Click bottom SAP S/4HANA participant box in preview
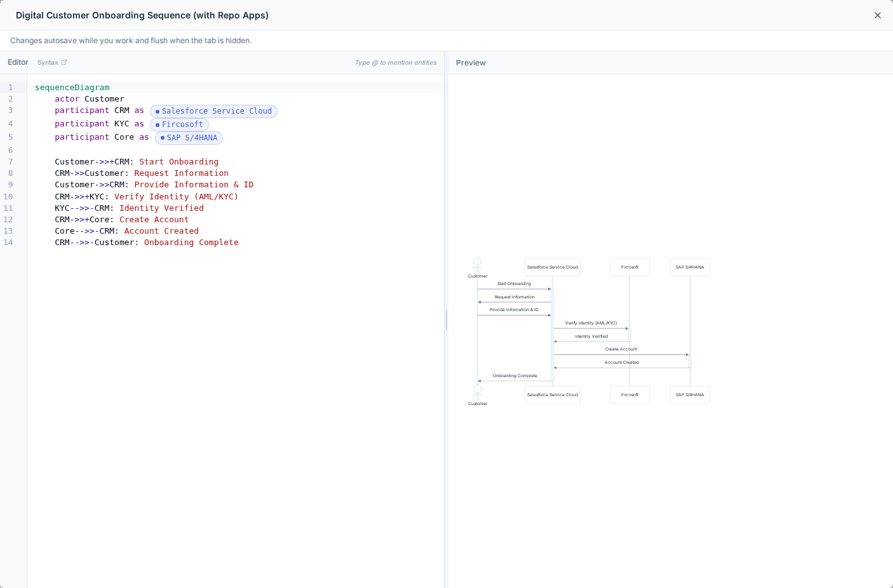Image resolution: width=893 pixels, height=588 pixels. pos(690,395)
